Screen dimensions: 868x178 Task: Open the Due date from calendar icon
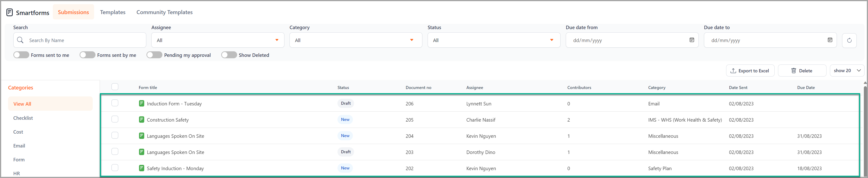692,40
